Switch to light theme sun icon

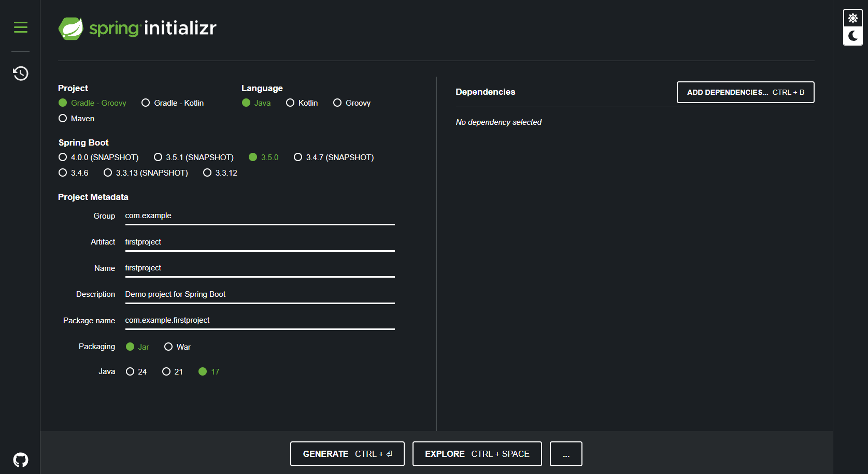[x=852, y=18]
